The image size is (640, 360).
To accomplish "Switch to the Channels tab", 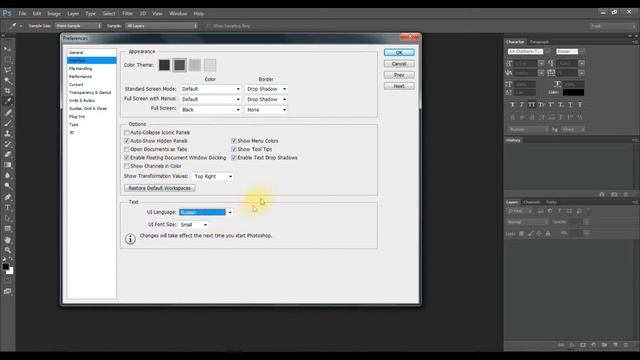I will point(531,202).
